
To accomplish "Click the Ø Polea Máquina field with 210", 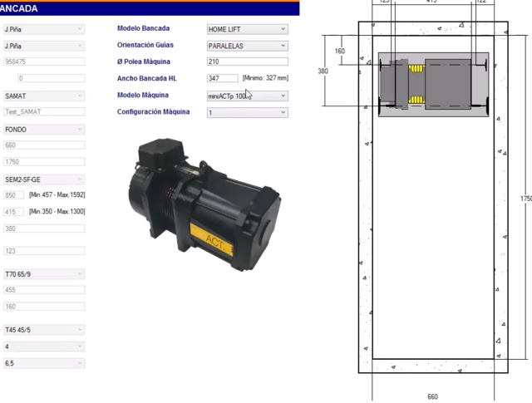I will tap(248, 61).
